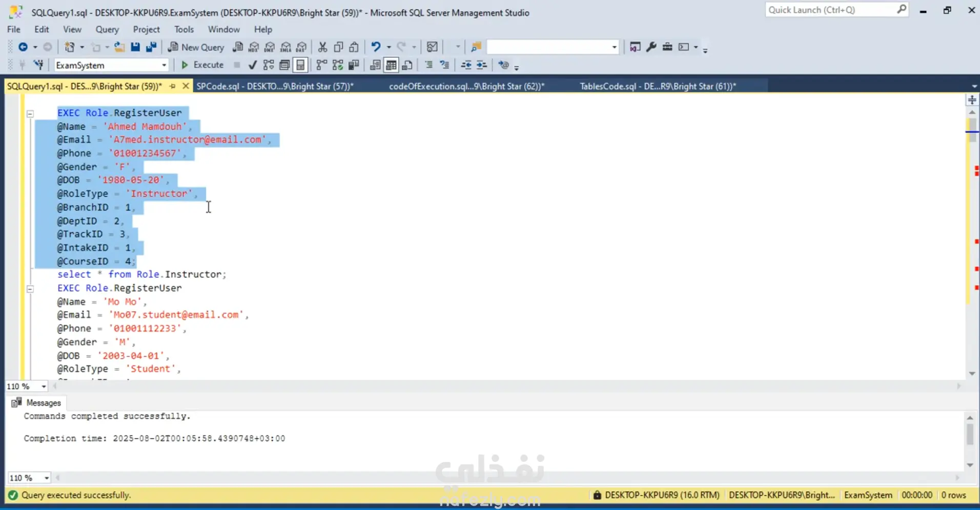Switch to the codeOfExecution.sql tab
This screenshot has width=980, height=510.
(466, 86)
